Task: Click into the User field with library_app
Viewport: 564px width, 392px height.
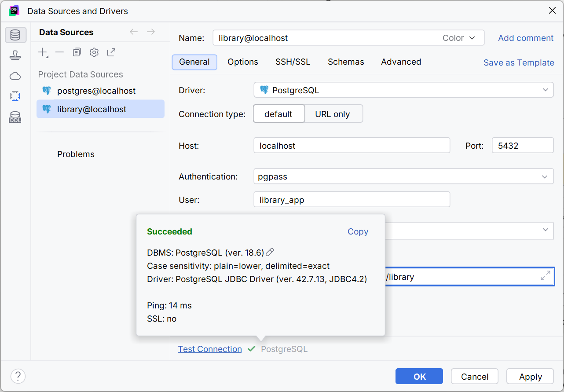Action: [x=352, y=200]
